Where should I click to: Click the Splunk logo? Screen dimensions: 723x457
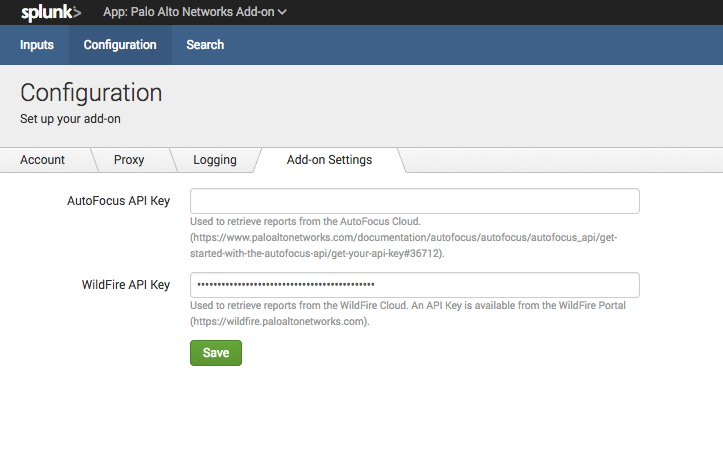click(51, 12)
